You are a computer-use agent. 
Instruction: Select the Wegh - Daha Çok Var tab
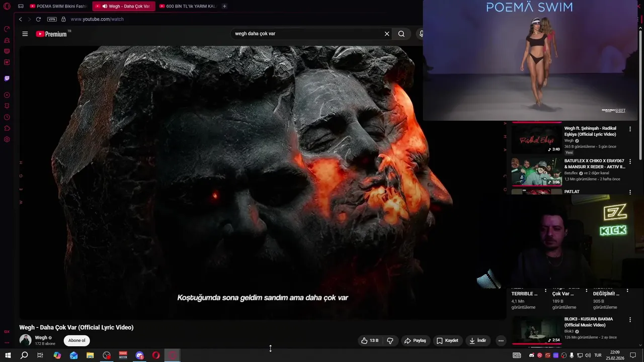[125, 6]
